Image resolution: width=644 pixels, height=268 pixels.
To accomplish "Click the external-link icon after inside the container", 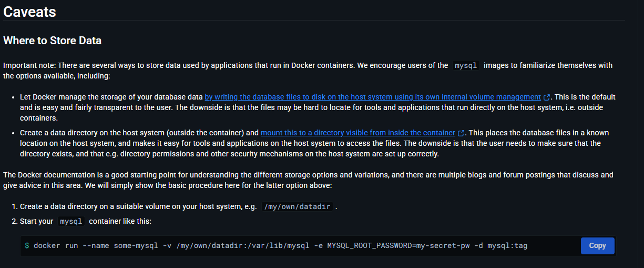I will point(461,133).
